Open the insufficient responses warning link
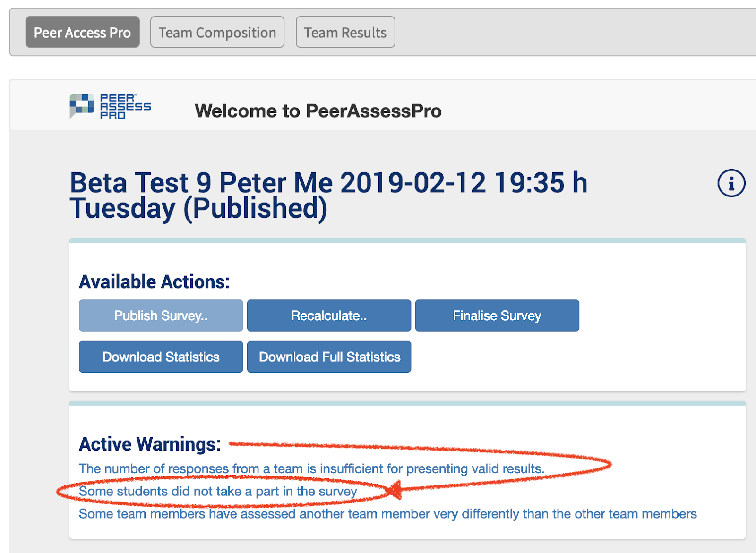Image resolution: width=756 pixels, height=553 pixels. tap(312, 469)
